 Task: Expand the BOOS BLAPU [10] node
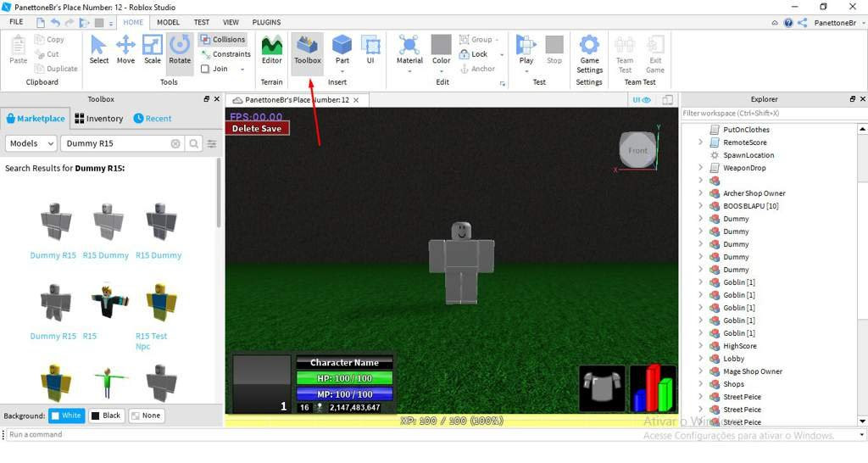click(701, 206)
